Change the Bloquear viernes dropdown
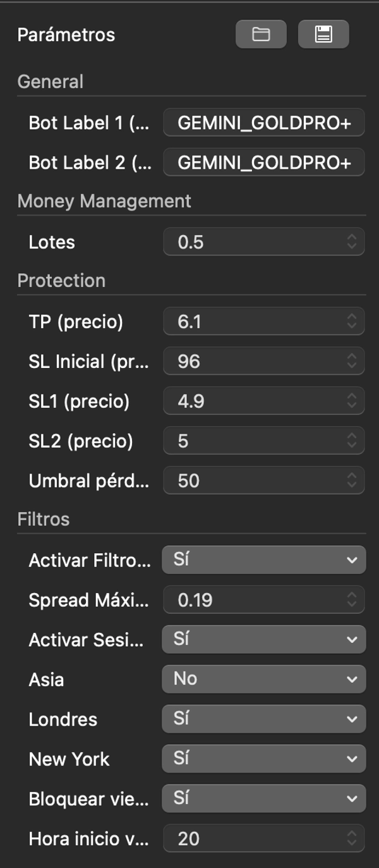Image resolution: width=379 pixels, height=868 pixels. point(263,799)
